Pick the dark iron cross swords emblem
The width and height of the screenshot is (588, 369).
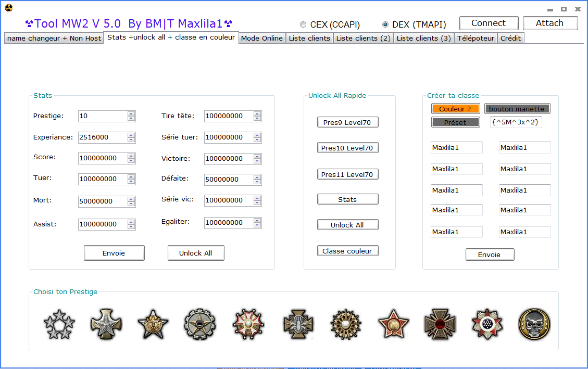coord(440,324)
